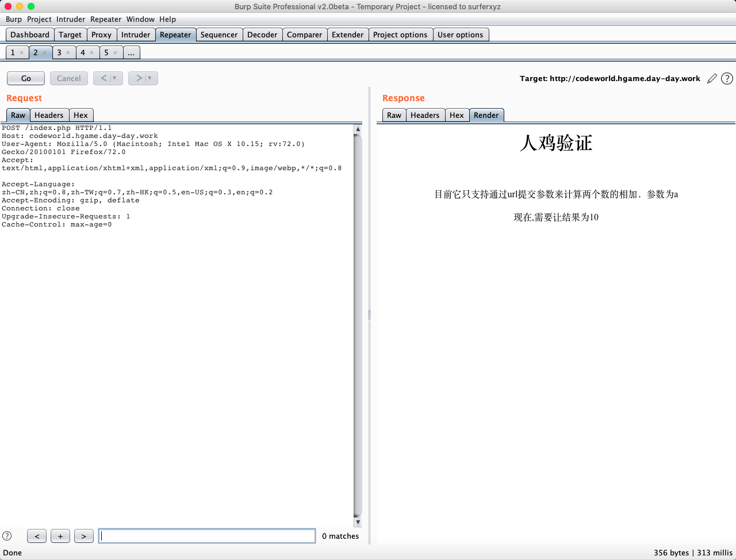Close Repeater tab 4

pyautogui.click(x=92, y=53)
